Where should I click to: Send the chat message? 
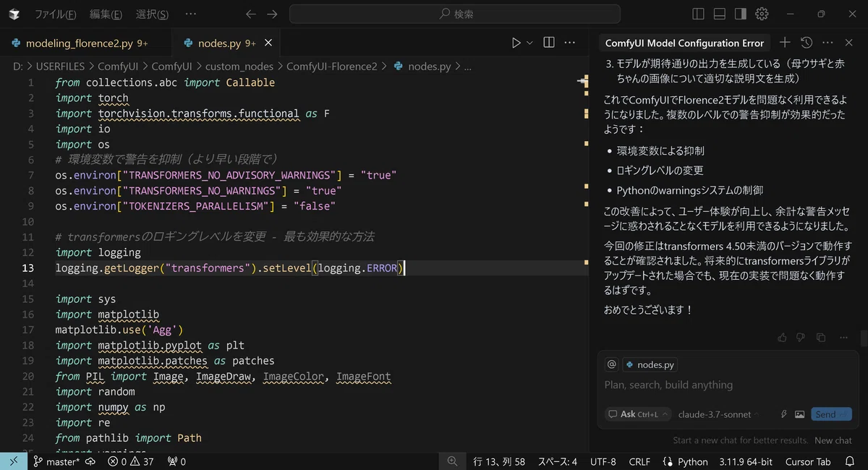[x=831, y=414]
